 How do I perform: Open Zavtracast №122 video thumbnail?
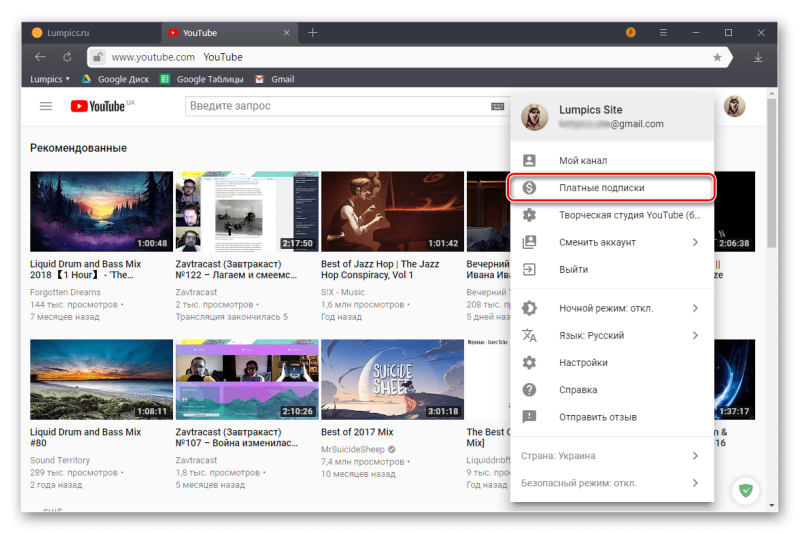pos(247,211)
